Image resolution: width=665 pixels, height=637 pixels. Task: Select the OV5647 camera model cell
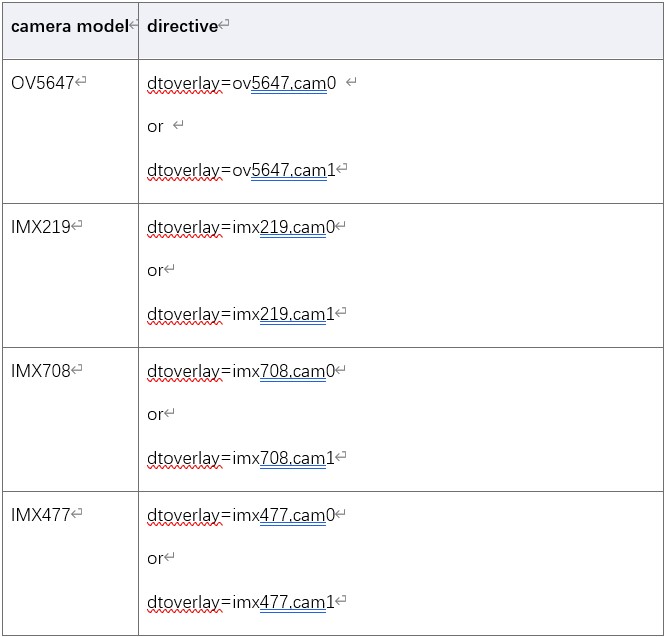point(42,83)
